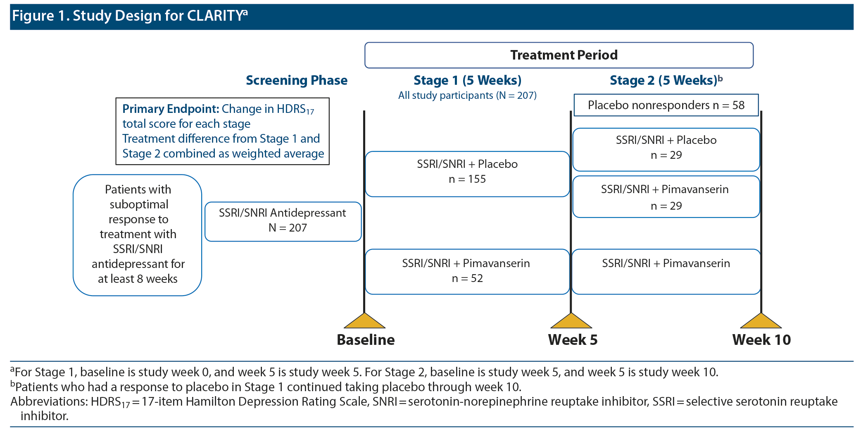The image size is (868, 435).
Task: Click the Stage 2 placebo n = 29 box
Action: [666, 149]
